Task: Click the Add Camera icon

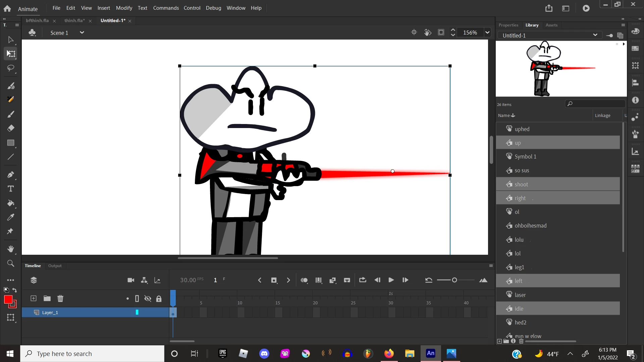Action: [x=131, y=280]
